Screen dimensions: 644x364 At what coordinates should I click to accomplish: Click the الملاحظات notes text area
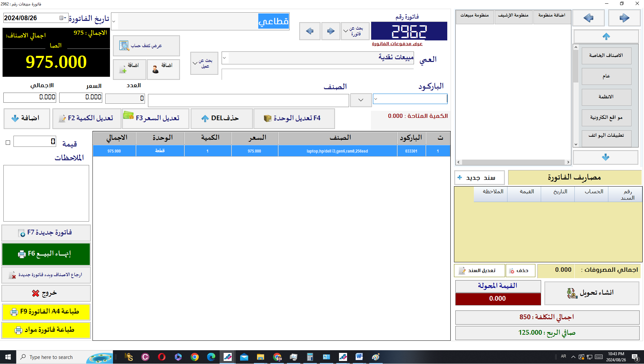46,193
